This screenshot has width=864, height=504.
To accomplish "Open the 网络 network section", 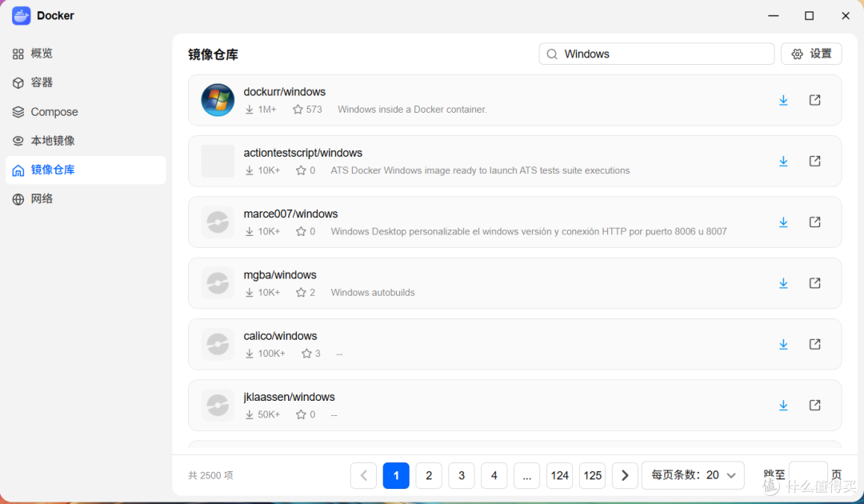I will point(86,199).
